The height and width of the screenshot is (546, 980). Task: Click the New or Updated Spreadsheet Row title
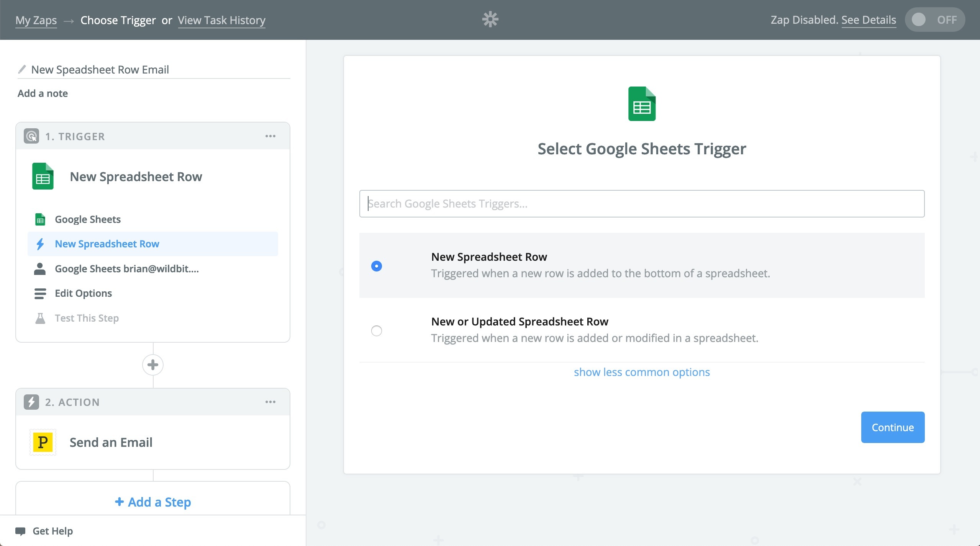pyautogui.click(x=519, y=322)
